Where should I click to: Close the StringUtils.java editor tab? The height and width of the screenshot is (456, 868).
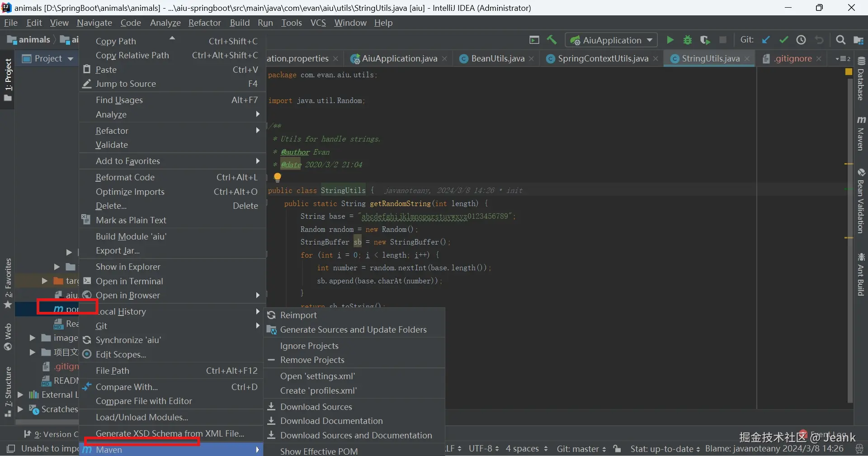(x=747, y=59)
